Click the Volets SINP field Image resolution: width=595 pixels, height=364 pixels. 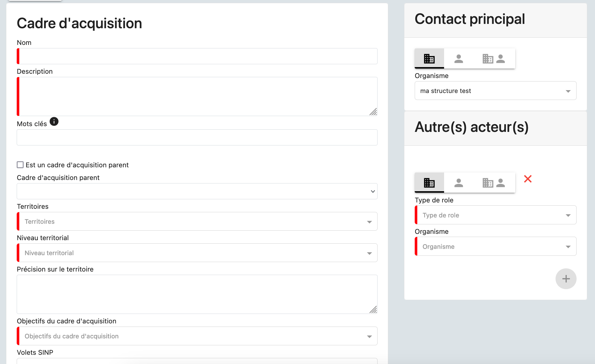click(197, 361)
